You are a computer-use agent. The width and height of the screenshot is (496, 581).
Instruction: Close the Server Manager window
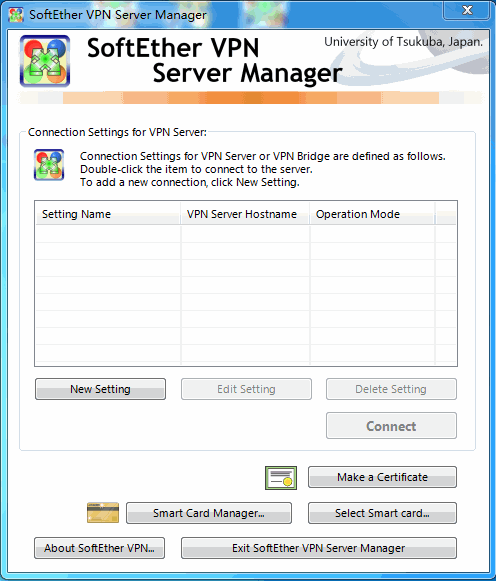pos(467,10)
